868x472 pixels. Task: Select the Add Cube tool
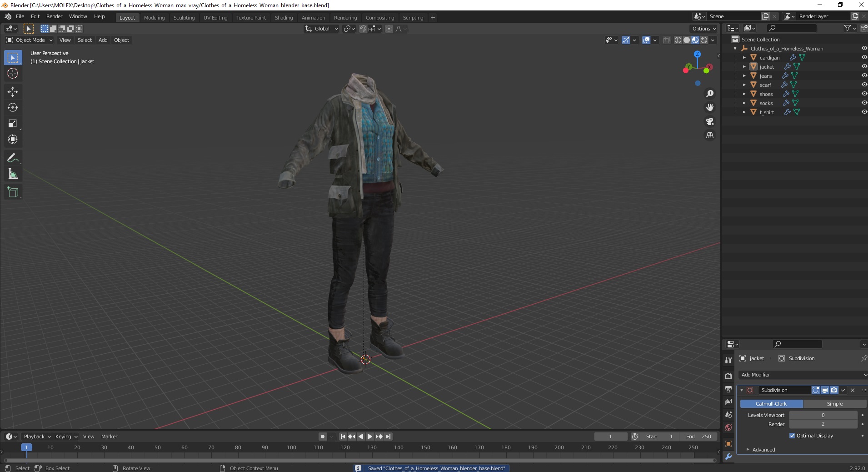(13, 192)
